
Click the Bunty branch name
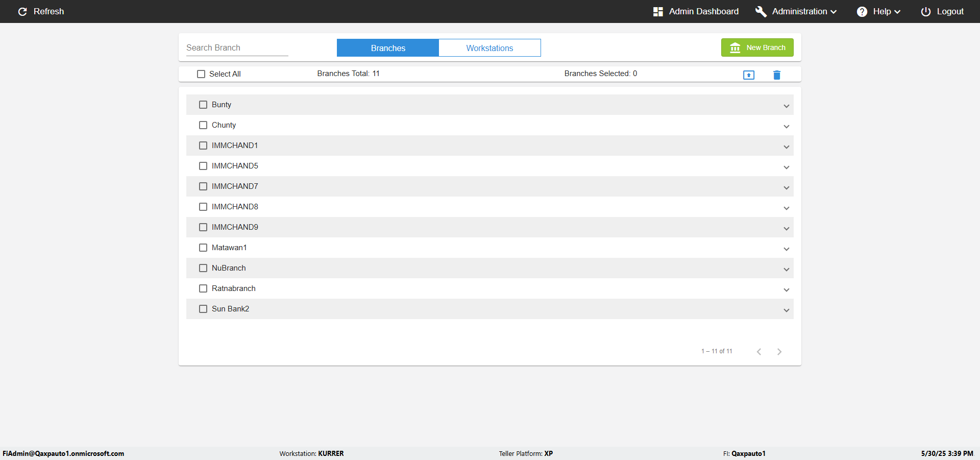222,105
